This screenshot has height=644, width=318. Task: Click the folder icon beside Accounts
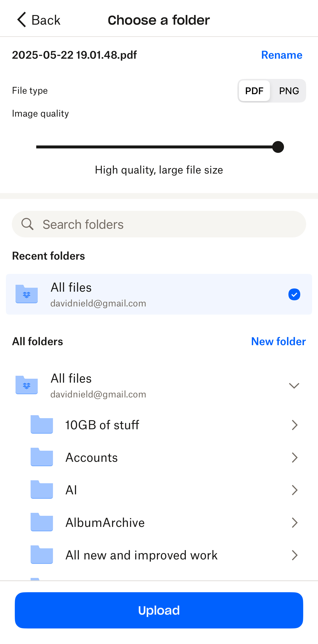(41, 457)
